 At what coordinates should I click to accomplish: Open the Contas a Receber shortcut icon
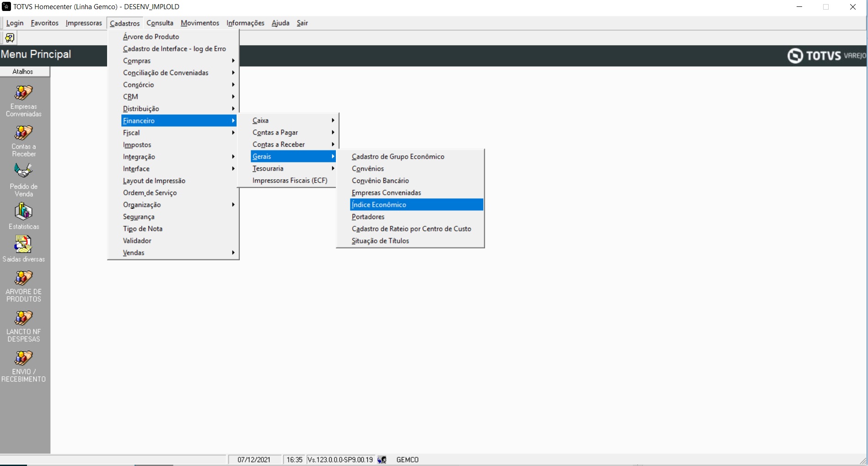pyautogui.click(x=24, y=133)
